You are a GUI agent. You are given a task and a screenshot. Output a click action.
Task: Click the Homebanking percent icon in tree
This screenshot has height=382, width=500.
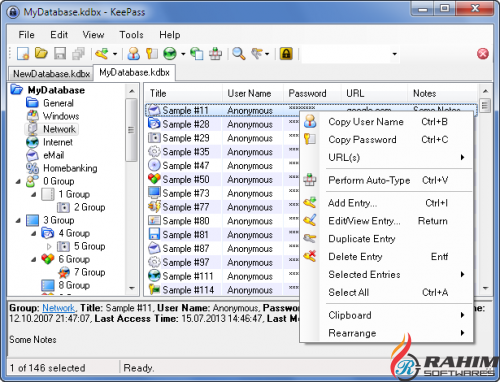(32, 168)
